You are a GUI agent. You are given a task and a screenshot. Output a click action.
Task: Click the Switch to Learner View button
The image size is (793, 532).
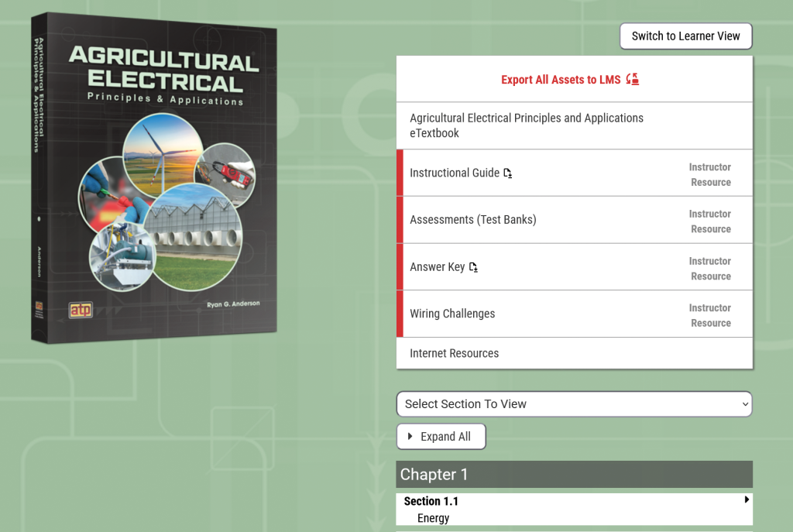686,36
